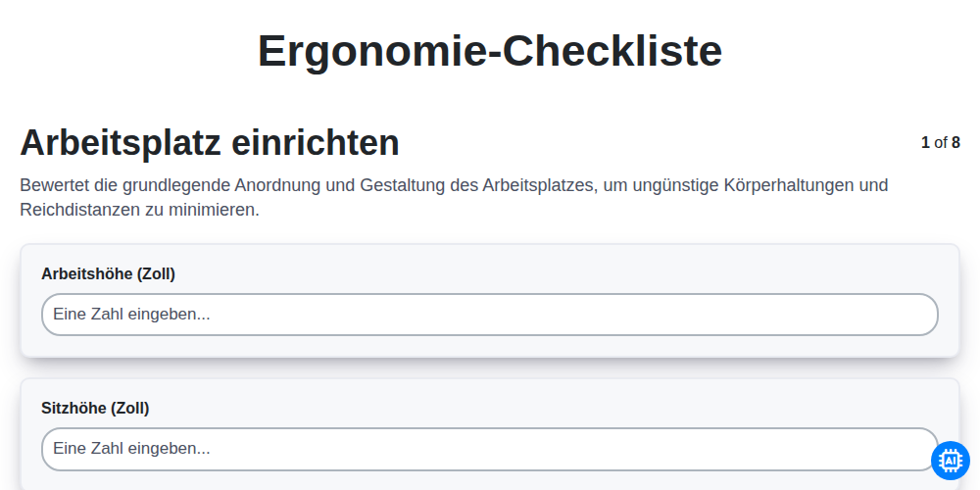The image size is (980, 490).
Task: Click the Arbeitsplatz einrichten section heading
Action: [210, 142]
